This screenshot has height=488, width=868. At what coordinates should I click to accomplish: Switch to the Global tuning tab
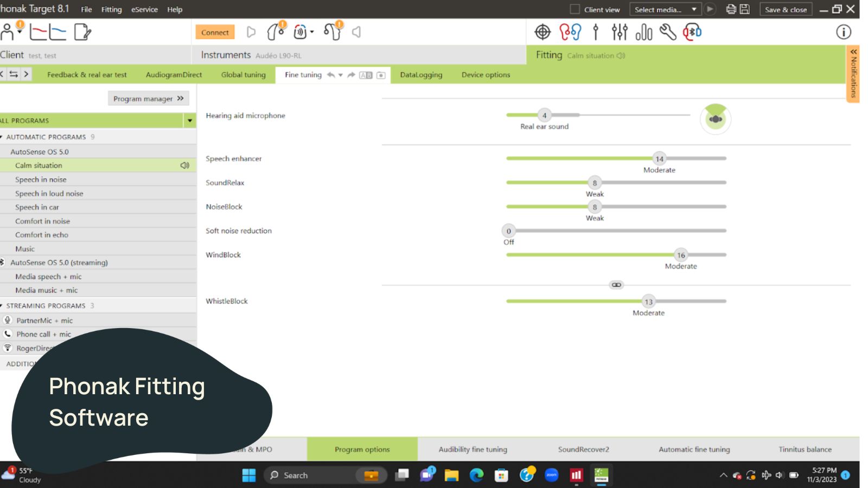click(242, 75)
